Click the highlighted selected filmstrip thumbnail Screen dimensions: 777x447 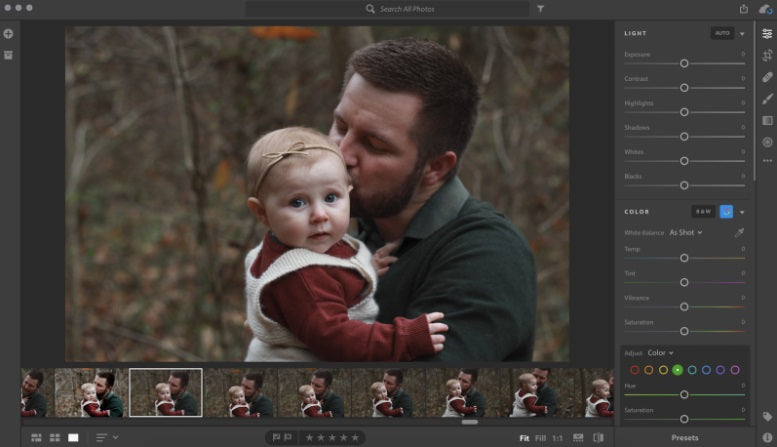(x=166, y=392)
